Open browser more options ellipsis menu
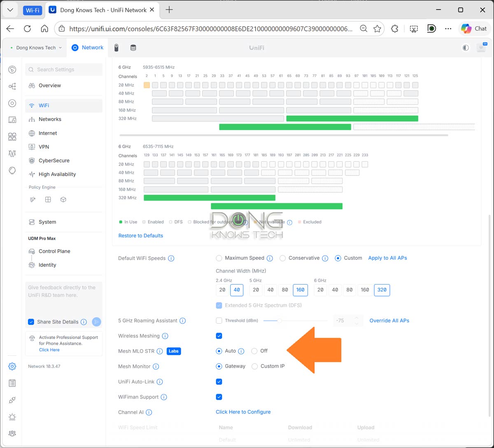The width and height of the screenshot is (494, 448). tap(448, 28)
